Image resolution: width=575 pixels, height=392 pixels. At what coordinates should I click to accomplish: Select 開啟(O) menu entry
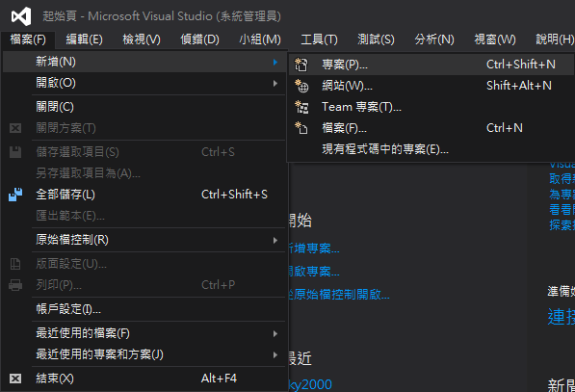click(144, 83)
